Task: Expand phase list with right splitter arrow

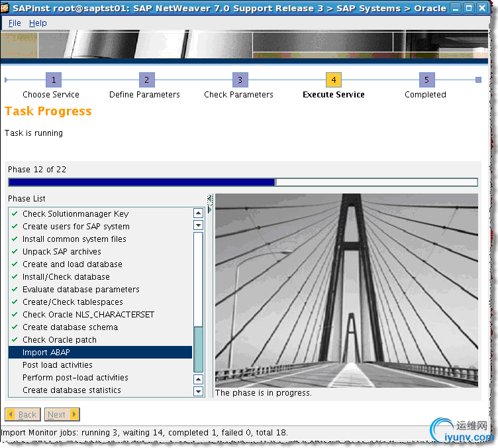Action: (210, 209)
